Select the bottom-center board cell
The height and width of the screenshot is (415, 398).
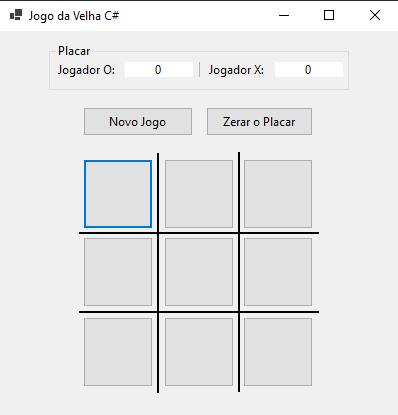click(x=199, y=352)
